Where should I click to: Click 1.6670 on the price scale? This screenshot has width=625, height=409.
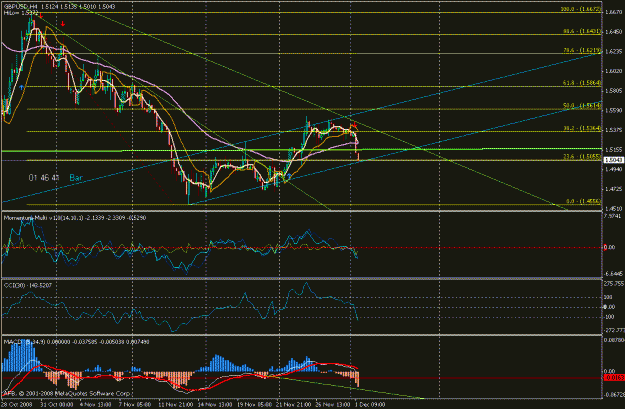613,12
